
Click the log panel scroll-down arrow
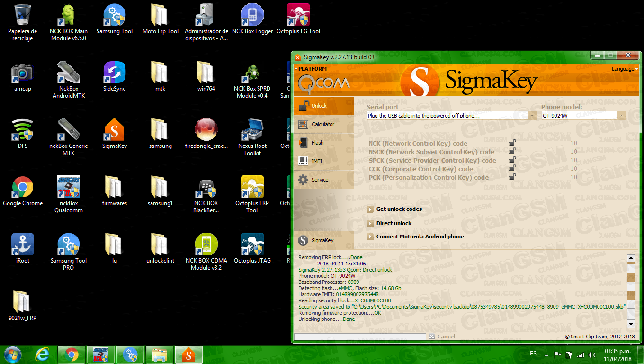pyautogui.click(x=631, y=324)
